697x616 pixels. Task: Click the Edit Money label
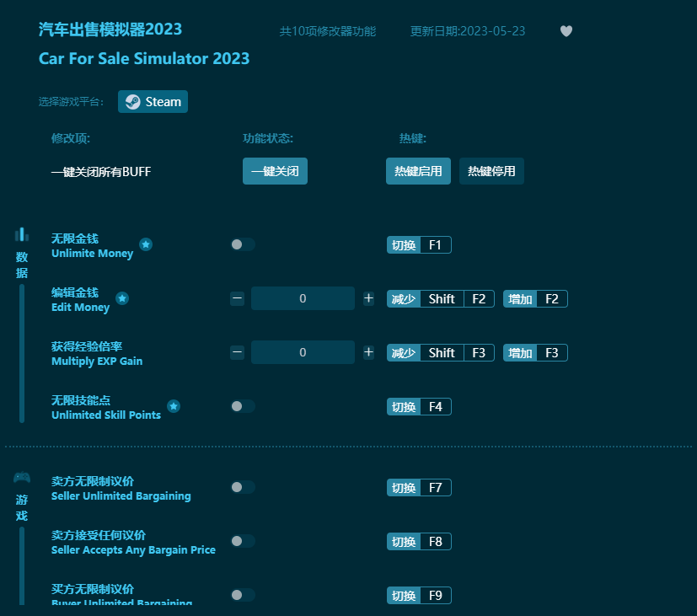click(x=80, y=308)
